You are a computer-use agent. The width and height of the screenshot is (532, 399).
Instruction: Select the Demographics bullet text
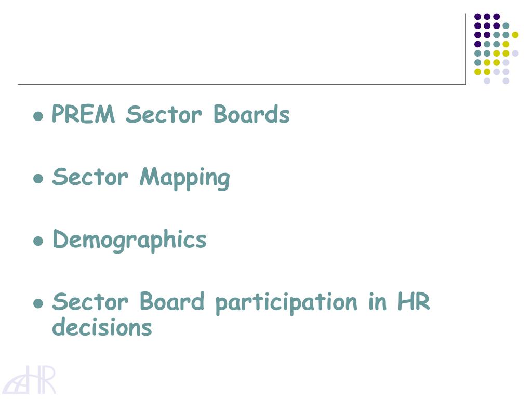click(x=129, y=240)
